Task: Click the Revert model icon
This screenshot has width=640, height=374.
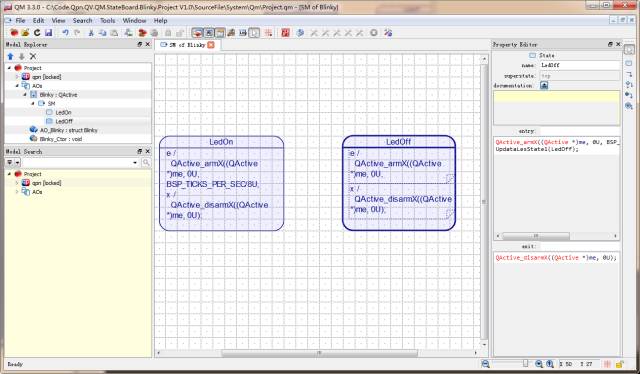Action: tap(37, 33)
